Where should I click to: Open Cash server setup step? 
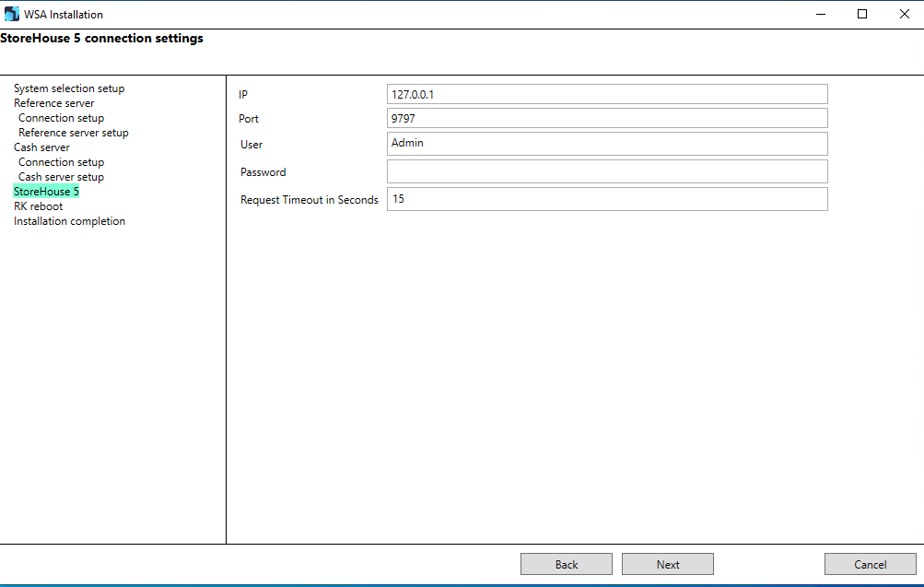(62, 177)
